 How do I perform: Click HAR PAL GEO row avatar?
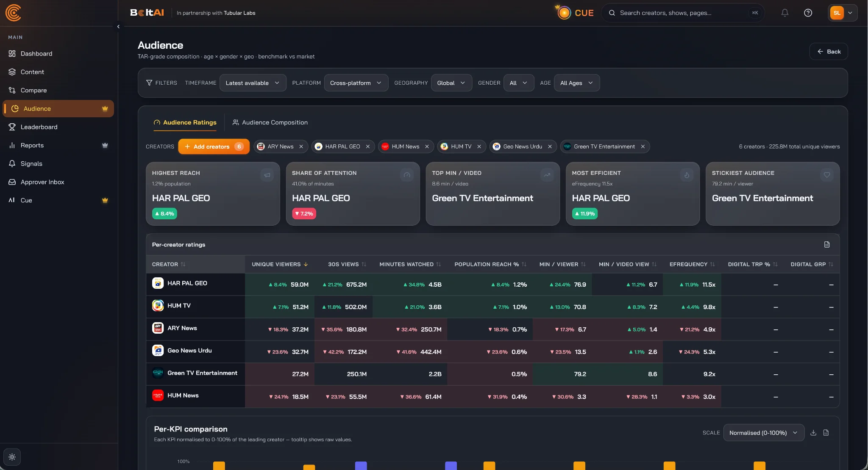[158, 283]
